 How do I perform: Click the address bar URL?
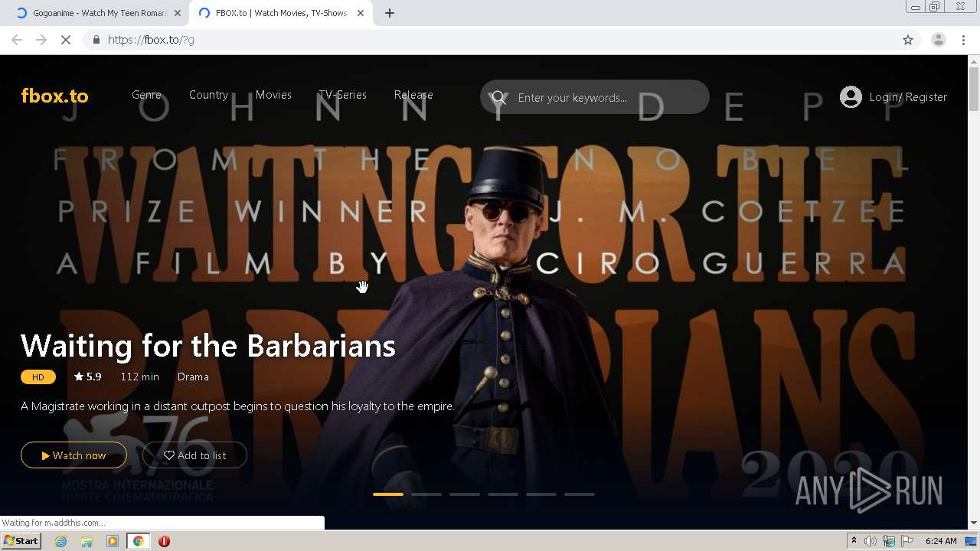click(151, 40)
